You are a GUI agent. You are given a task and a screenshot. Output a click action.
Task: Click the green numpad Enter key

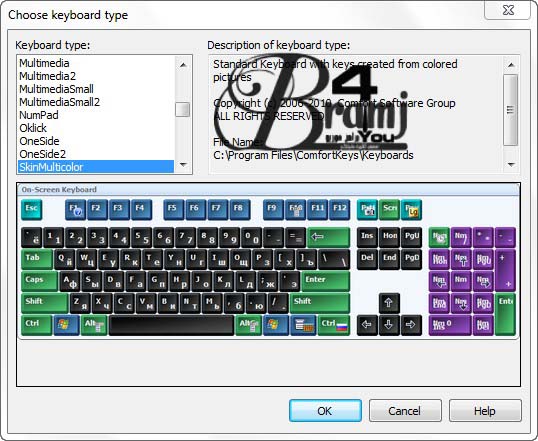click(x=505, y=314)
